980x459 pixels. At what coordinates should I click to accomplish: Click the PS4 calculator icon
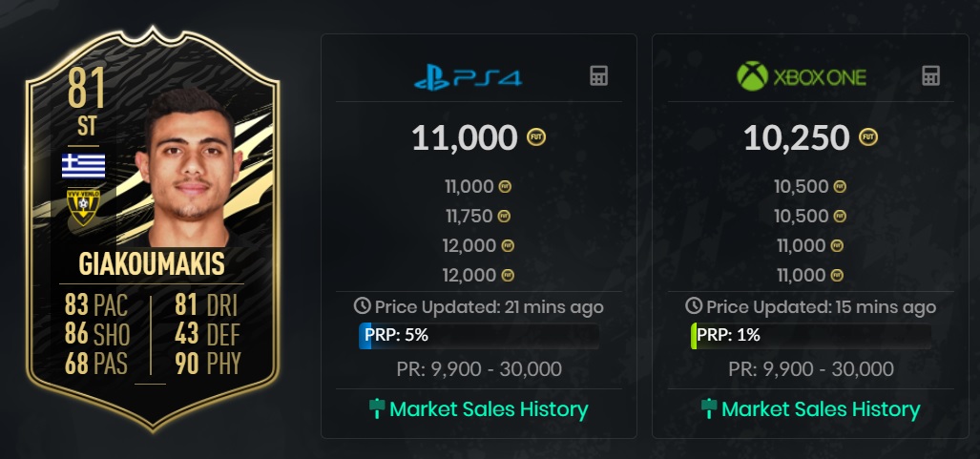[x=598, y=76]
